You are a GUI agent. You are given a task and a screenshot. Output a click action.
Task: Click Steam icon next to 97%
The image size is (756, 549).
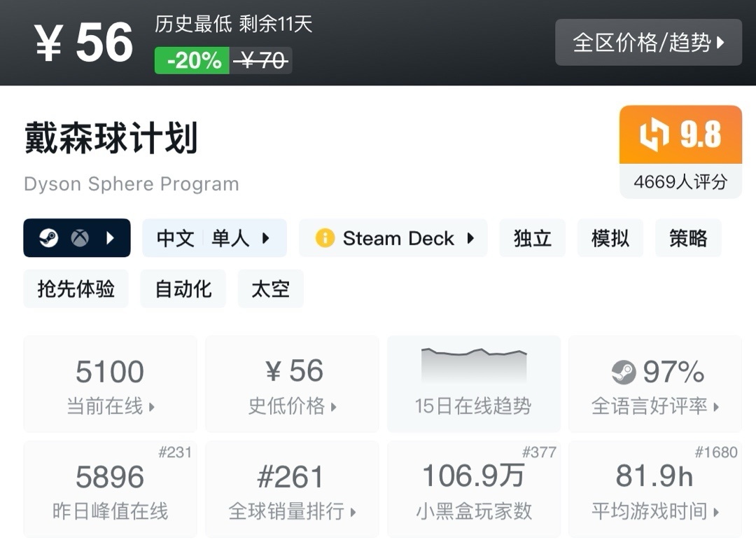(624, 372)
